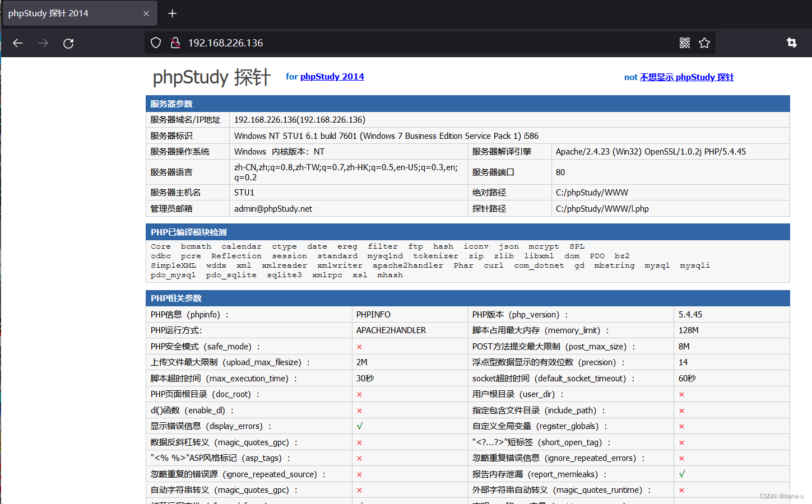Image resolution: width=812 pixels, height=504 pixels.
Task: Click the absolute path C:/phpStudy/WWW
Action: pos(592,193)
